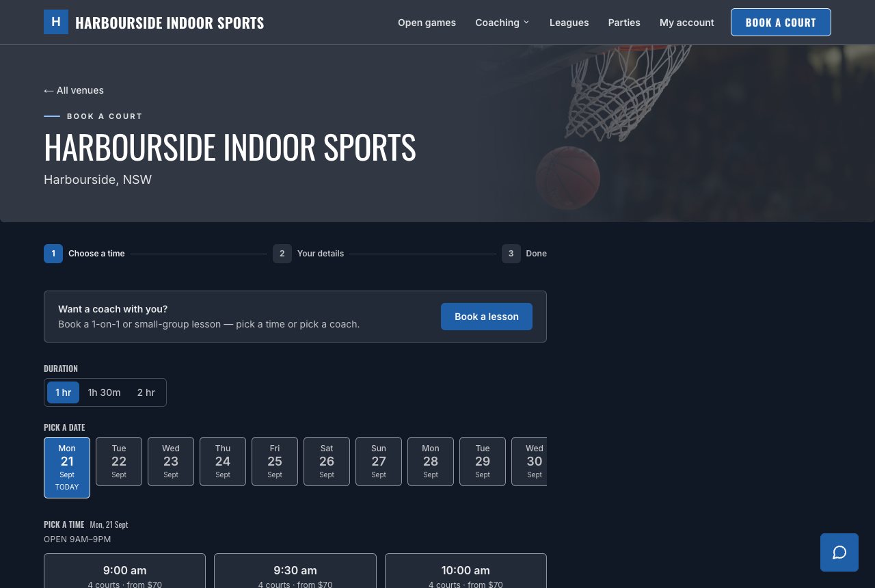
Task: Click step 3 Done
Action: pos(524,254)
